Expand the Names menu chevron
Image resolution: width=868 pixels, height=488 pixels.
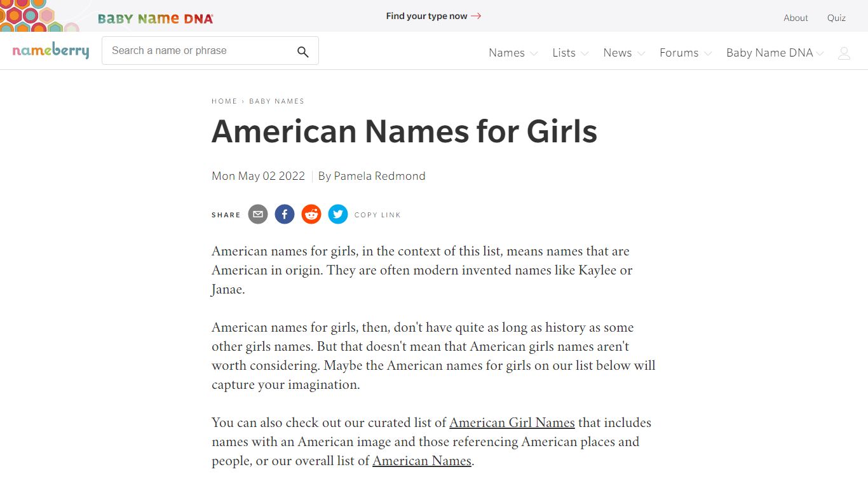(x=534, y=53)
